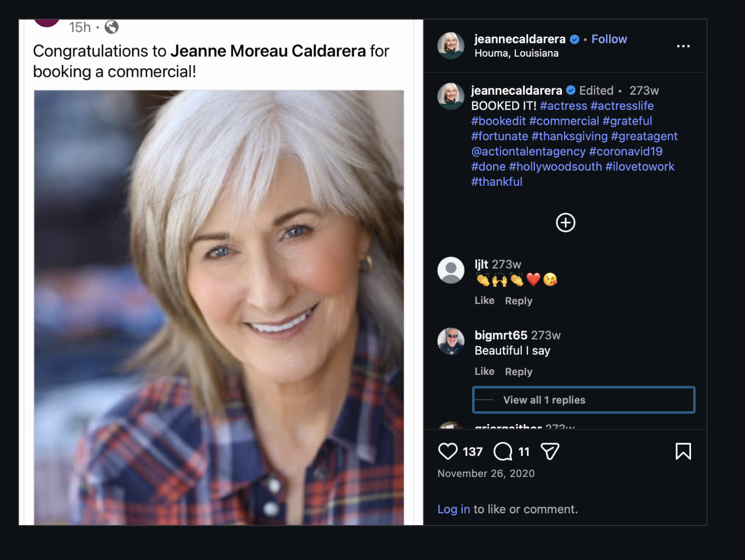Screen dimensions: 745x560
Task: Click the verified badge beside the header username
Action: click(575, 39)
